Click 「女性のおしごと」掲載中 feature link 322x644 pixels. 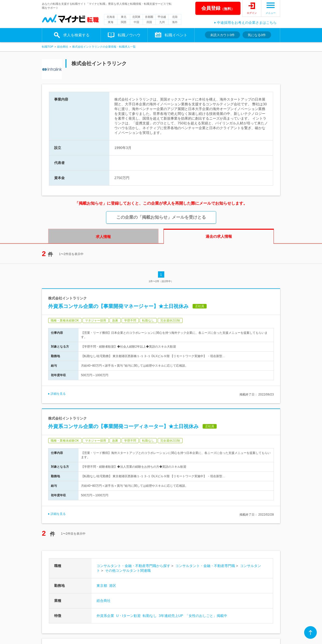click(x=206, y=616)
